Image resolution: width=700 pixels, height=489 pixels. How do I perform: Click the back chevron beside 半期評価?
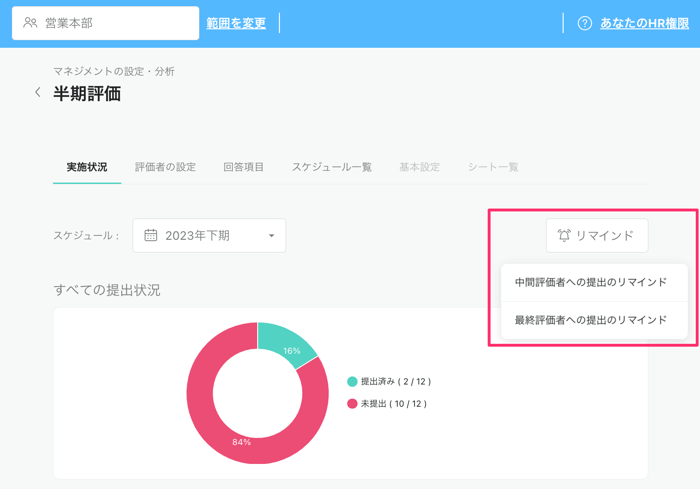coord(38,93)
